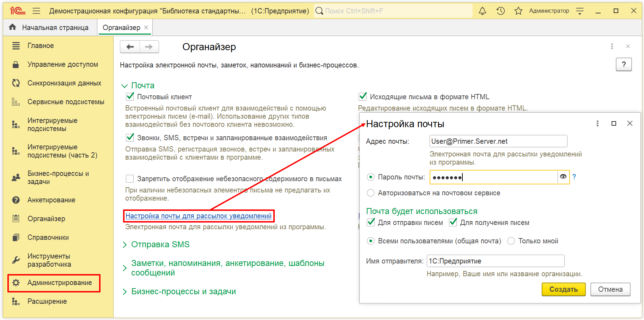644x320 pixels.
Task: Close the Настройка почты dialog
Action: [630, 123]
